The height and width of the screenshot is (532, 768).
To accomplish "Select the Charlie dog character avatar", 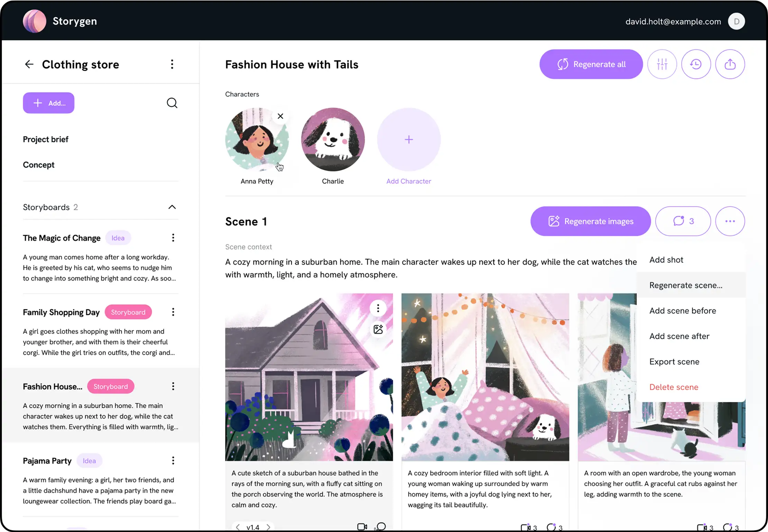I will pos(333,139).
